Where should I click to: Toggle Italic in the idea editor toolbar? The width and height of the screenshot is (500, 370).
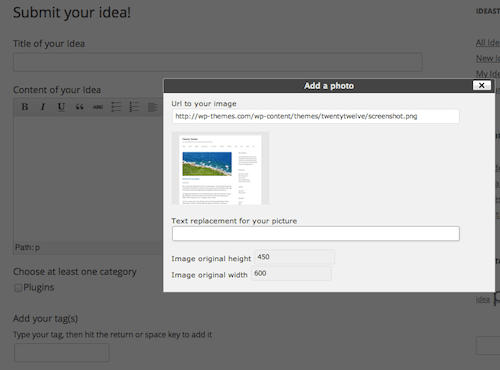[43, 107]
